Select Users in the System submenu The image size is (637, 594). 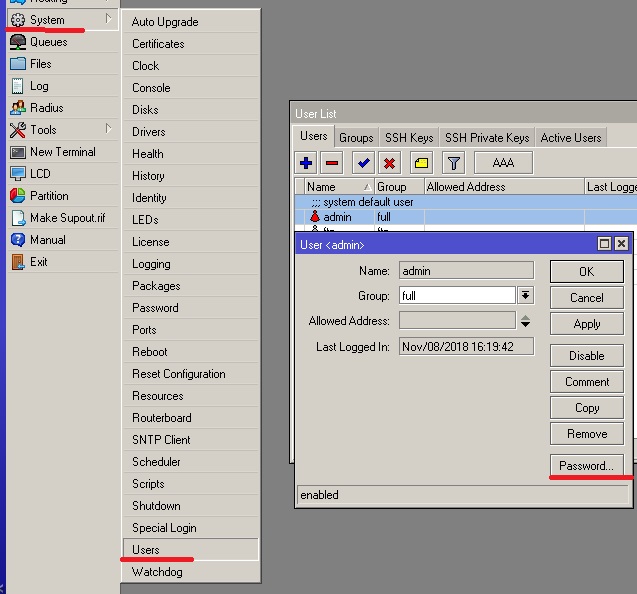click(146, 550)
